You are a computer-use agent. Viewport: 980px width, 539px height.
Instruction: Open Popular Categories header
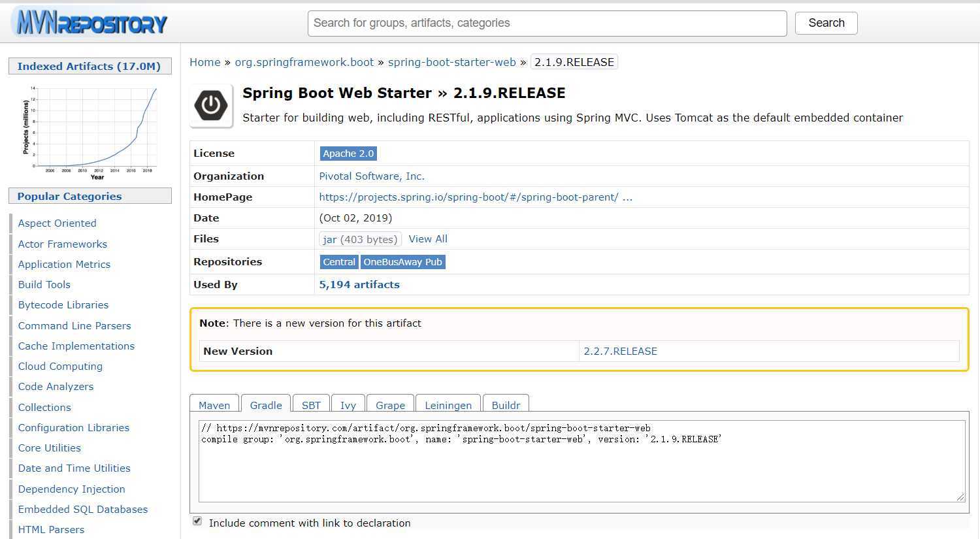[90, 196]
